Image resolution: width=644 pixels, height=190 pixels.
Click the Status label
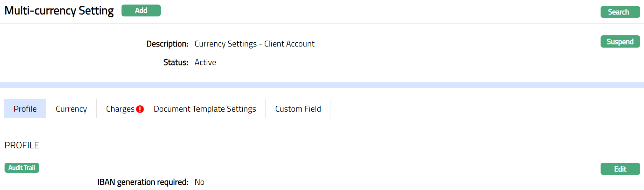175,62
